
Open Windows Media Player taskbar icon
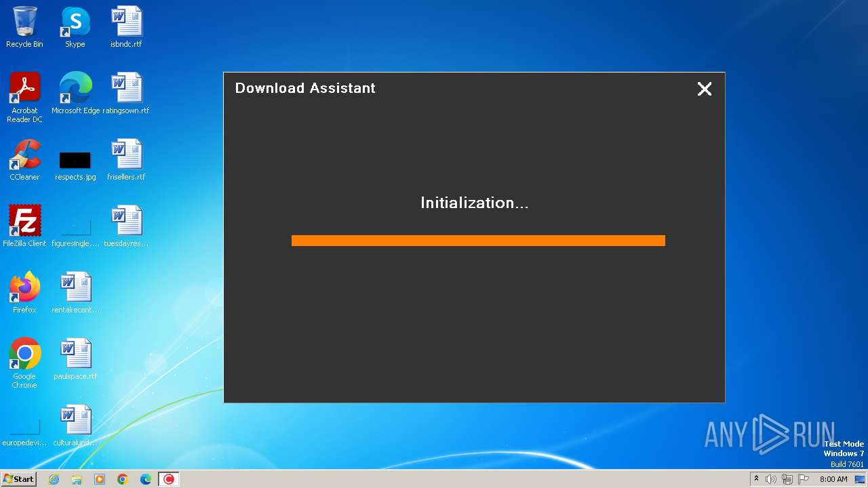(100, 479)
